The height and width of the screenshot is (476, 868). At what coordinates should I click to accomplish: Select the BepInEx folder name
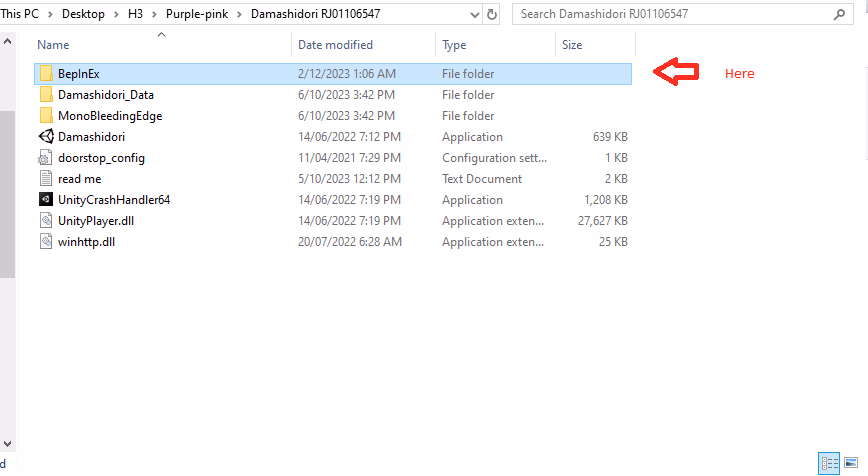79,74
